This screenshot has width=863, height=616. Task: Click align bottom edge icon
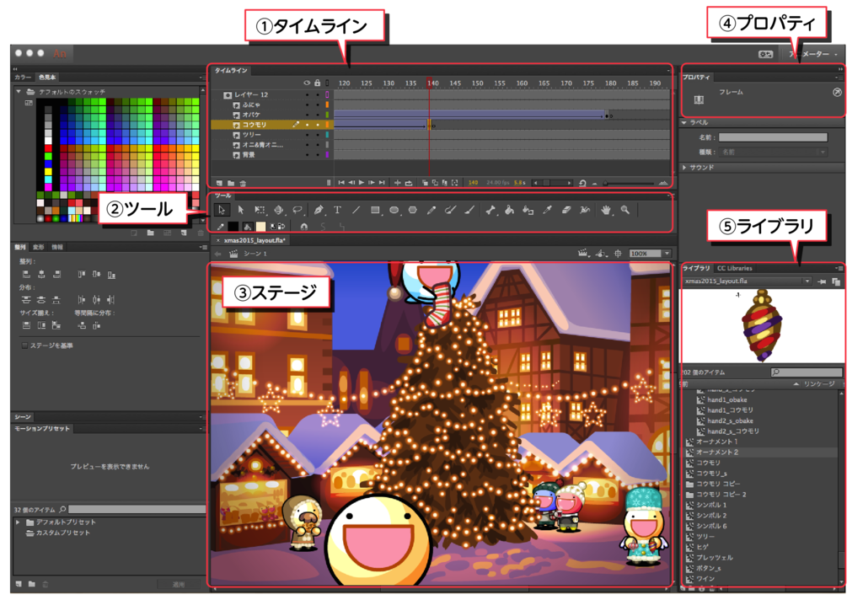112,274
